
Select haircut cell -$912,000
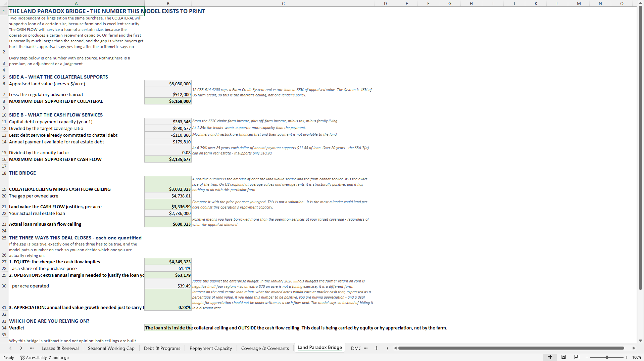pos(168,93)
